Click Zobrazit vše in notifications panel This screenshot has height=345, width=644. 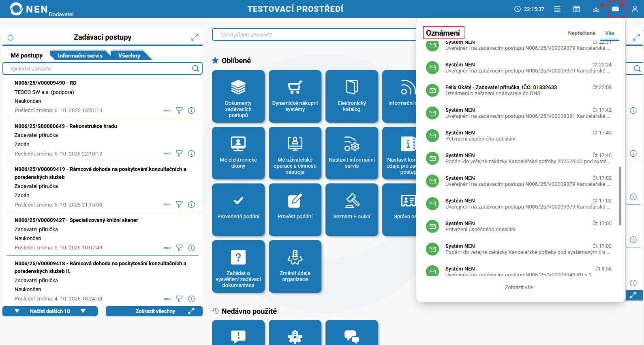pyautogui.click(x=519, y=287)
